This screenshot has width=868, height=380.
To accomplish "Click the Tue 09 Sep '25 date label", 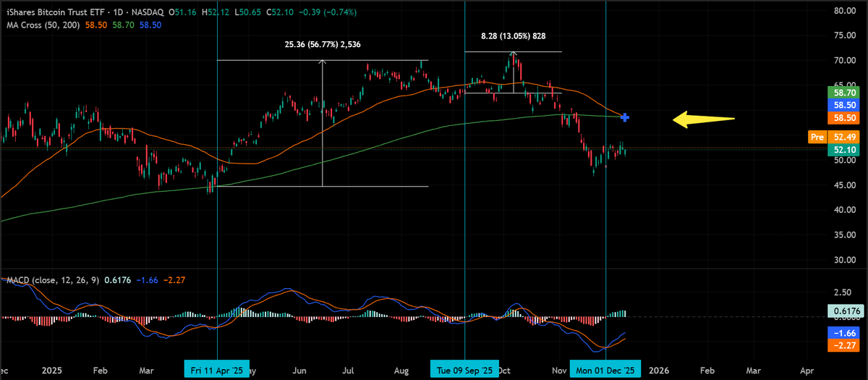I will click(466, 370).
